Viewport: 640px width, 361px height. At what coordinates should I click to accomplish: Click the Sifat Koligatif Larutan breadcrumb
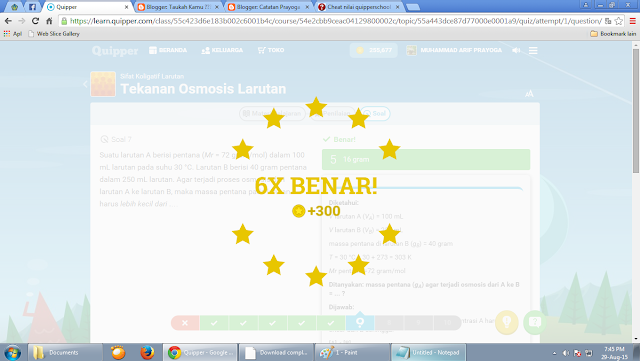[152, 76]
